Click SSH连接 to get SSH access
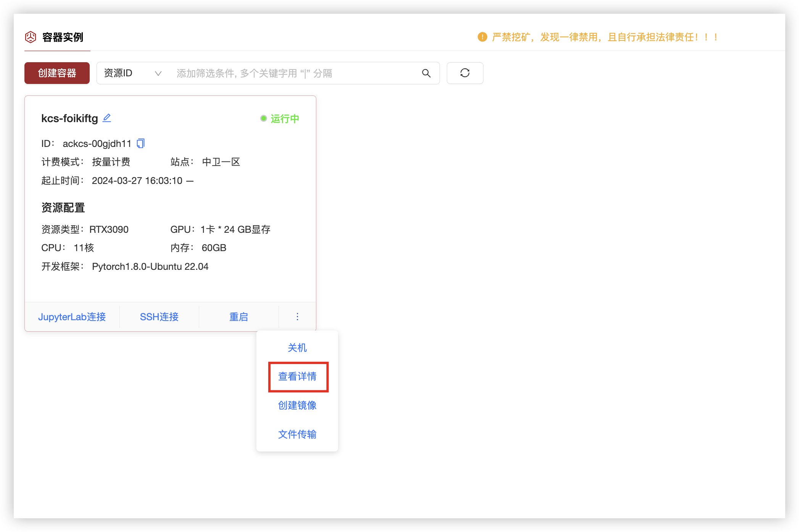799x532 pixels. point(159,316)
